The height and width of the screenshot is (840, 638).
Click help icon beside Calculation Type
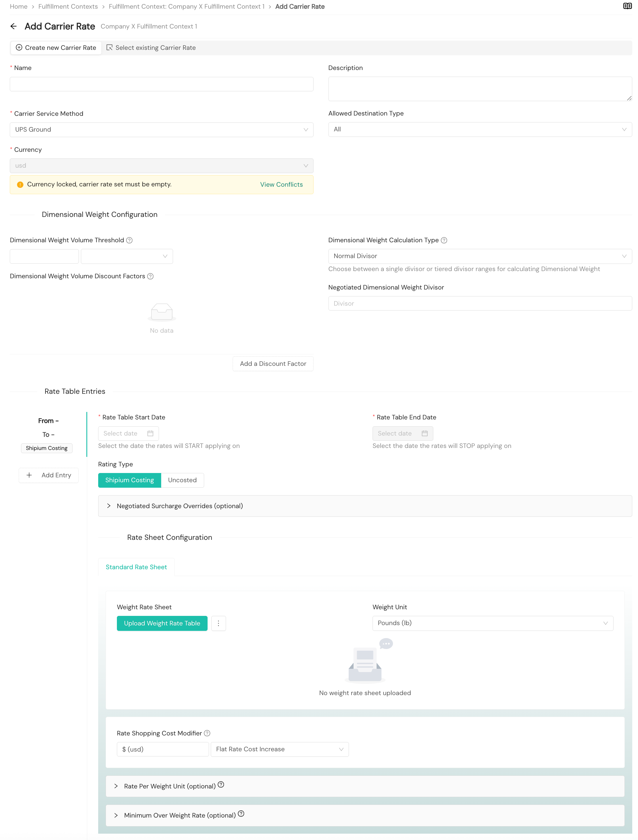pyautogui.click(x=444, y=240)
